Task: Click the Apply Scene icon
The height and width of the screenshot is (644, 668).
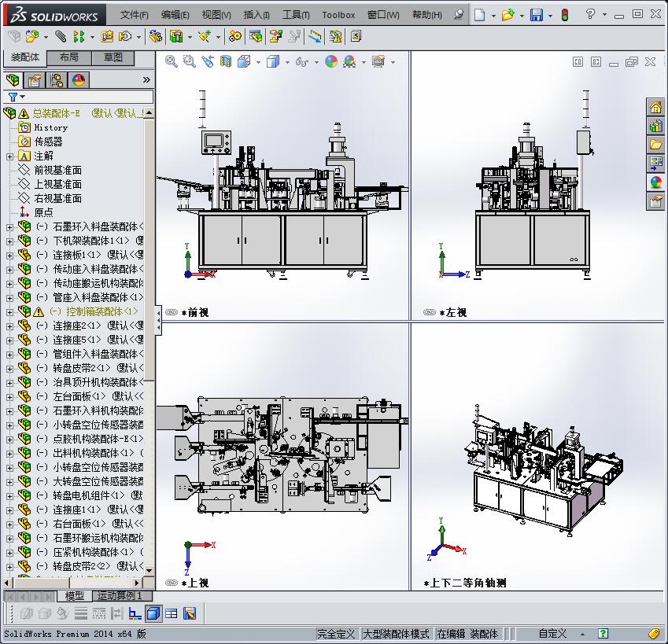Action: tap(349, 61)
